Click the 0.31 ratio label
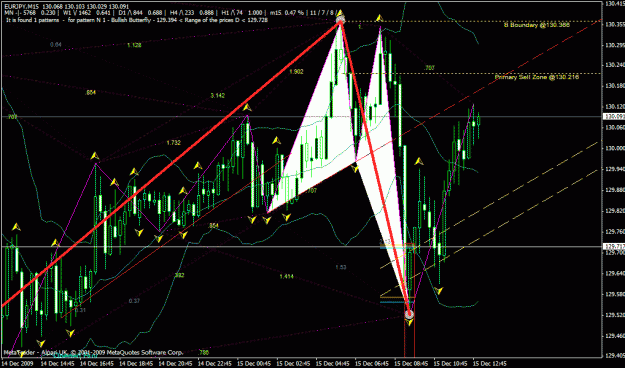The height and width of the screenshot is (368, 625). 80,310
